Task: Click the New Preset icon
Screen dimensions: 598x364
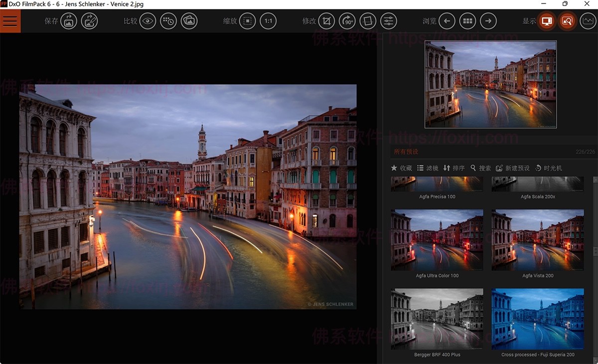Action: [499, 168]
